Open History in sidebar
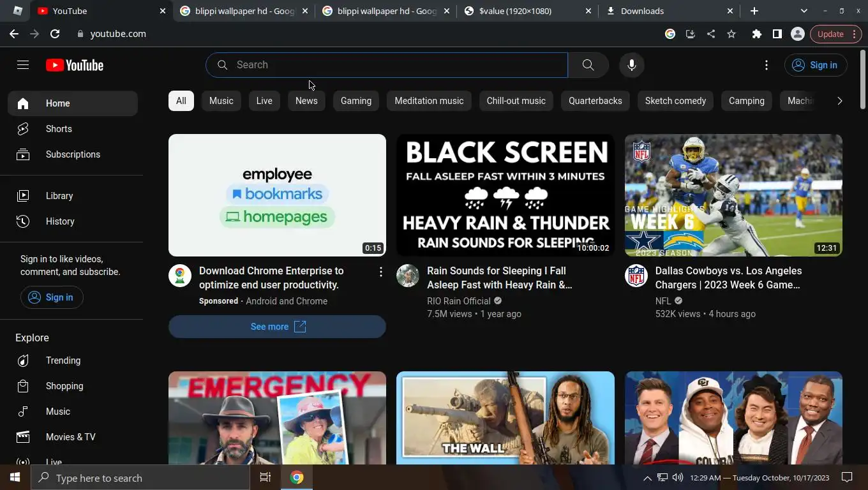868x490 pixels. click(73, 221)
